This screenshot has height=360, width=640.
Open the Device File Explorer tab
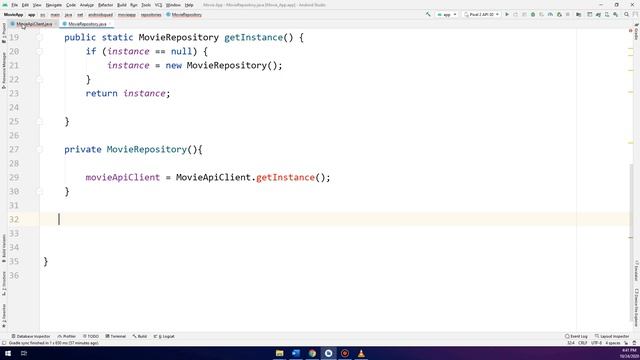coord(636,308)
